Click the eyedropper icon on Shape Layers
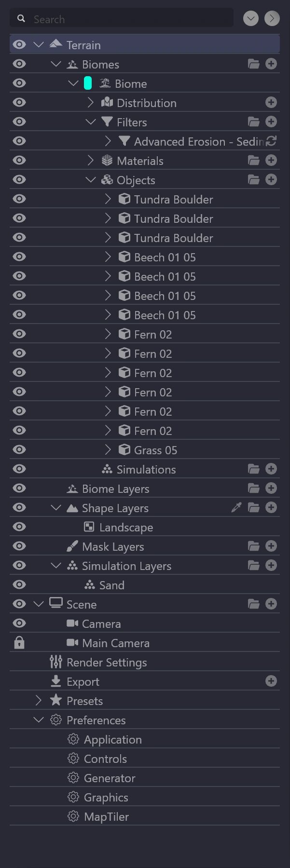This screenshot has width=290, height=868. (x=236, y=507)
